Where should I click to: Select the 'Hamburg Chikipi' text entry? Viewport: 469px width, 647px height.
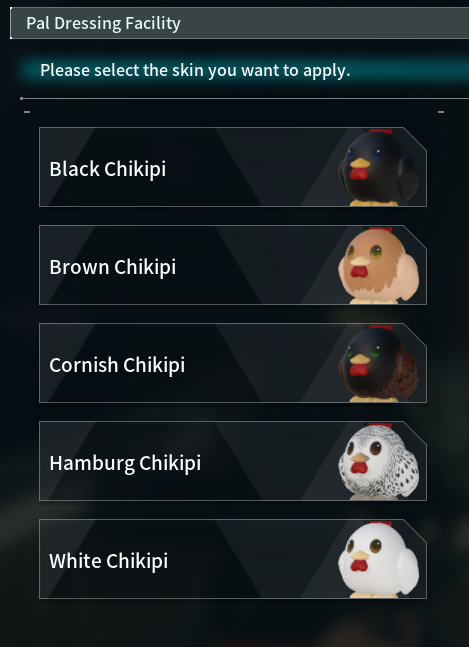(x=125, y=463)
